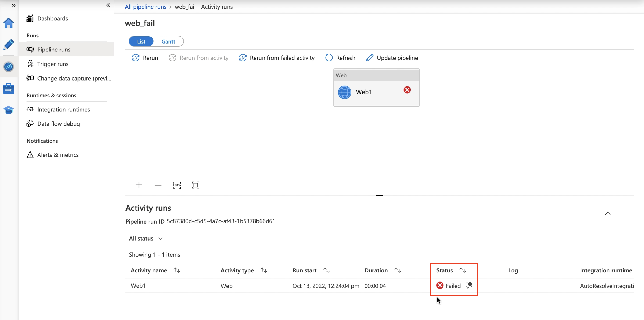644x320 pixels.
Task: Switch to the List tab
Action: pos(141,41)
